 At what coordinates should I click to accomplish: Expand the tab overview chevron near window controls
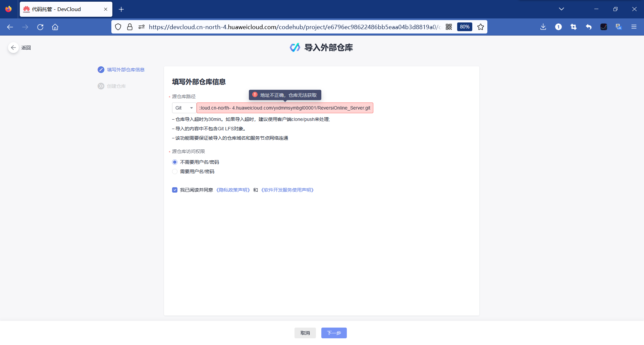coord(562,9)
